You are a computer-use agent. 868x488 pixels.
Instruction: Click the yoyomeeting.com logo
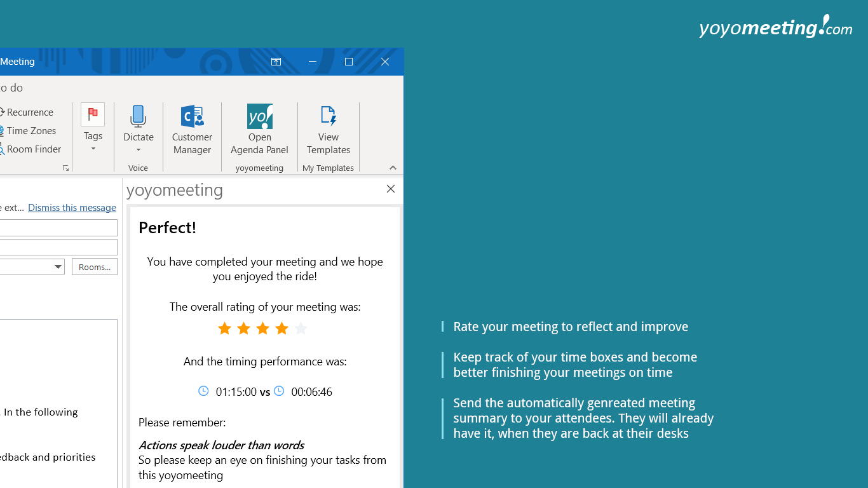tap(775, 27)
